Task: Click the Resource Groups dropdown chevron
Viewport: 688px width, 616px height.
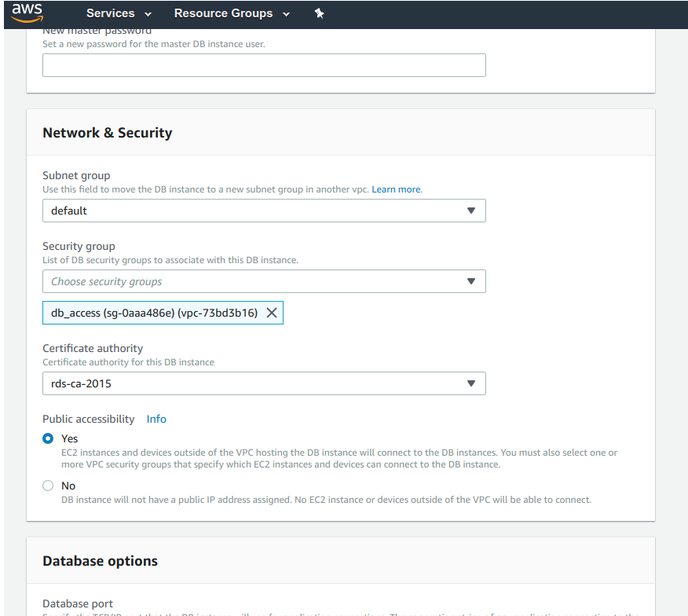Action: coord(286,14)
